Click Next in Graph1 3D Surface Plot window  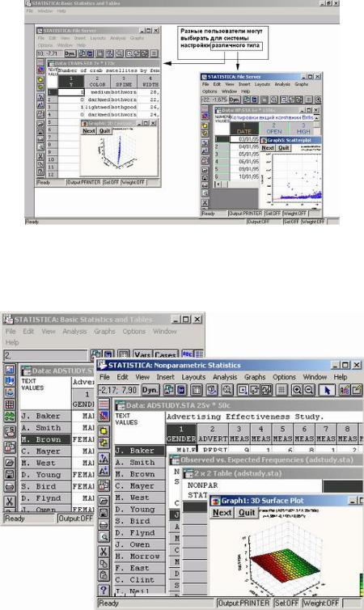pos(222,513)
